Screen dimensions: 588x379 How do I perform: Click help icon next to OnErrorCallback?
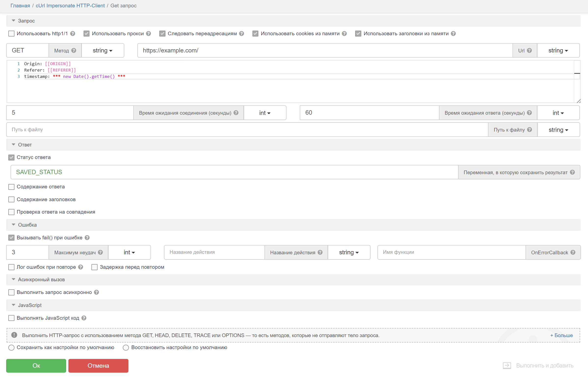tap(573, 252)
